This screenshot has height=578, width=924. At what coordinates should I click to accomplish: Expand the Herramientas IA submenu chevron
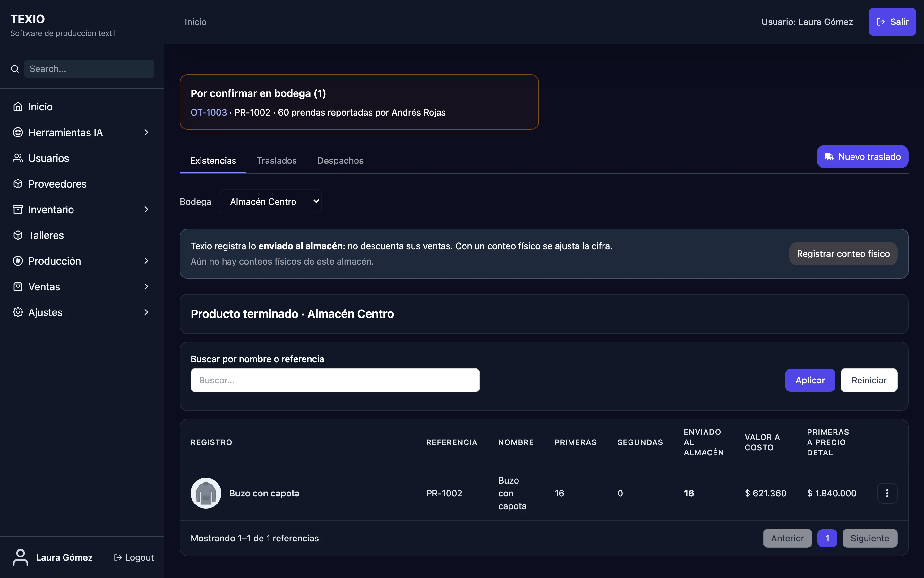click(146, 132)
